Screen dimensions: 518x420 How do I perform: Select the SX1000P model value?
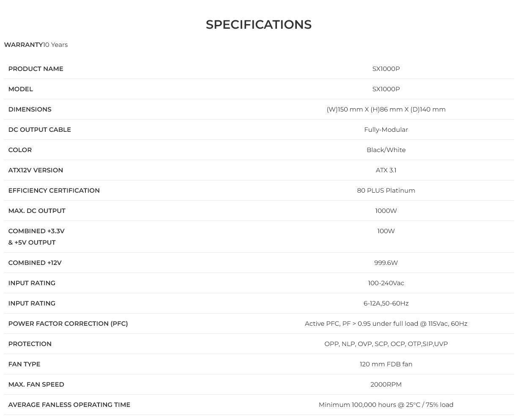[386, 89]
